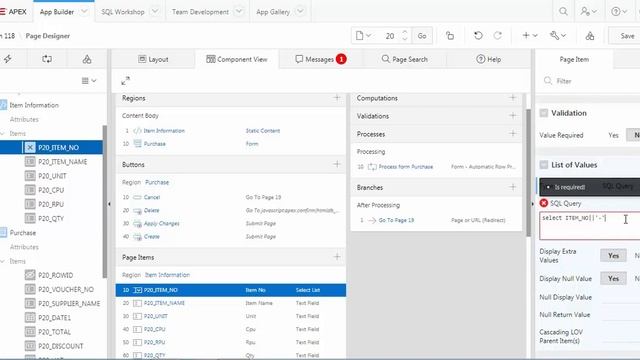The width and height of the screenshot is (640, 360).
Task: Click the lock page icon in toolbar
Action: [x=450, y=36]
